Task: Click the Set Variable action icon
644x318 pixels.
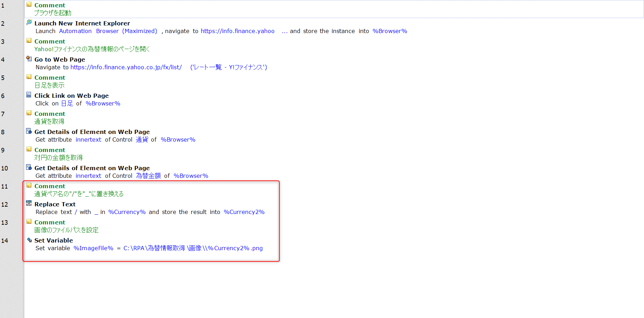Action: pos(29,240)
